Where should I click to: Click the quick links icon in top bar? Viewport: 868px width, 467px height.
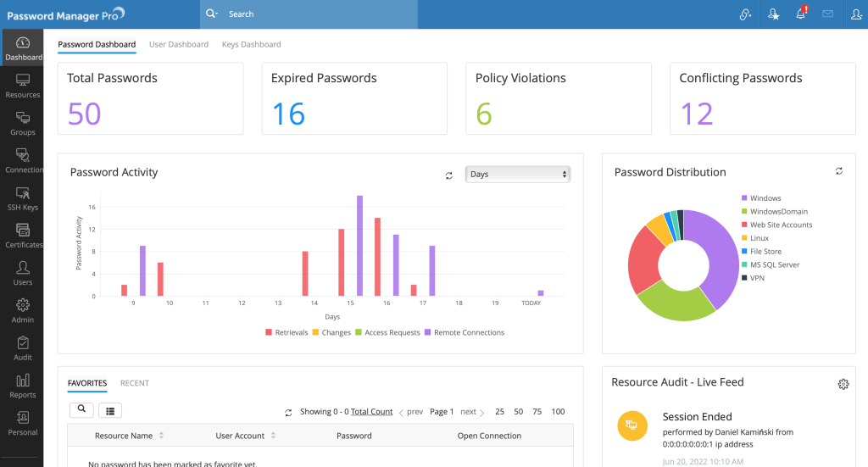point(746,14)
